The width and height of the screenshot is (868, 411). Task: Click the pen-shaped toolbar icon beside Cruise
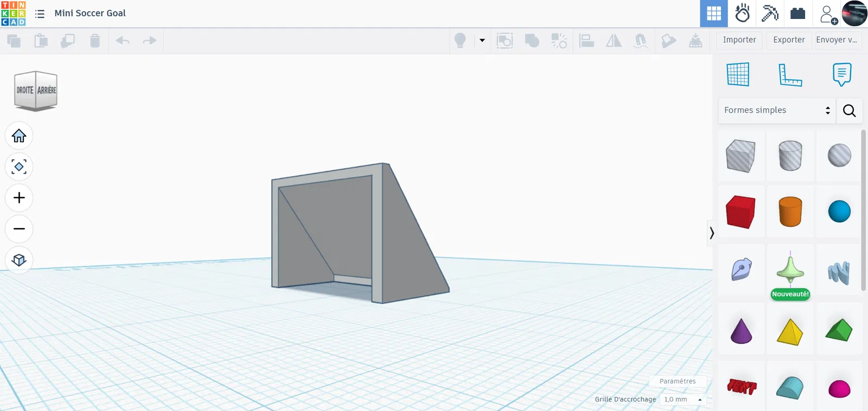coord(668,41)
